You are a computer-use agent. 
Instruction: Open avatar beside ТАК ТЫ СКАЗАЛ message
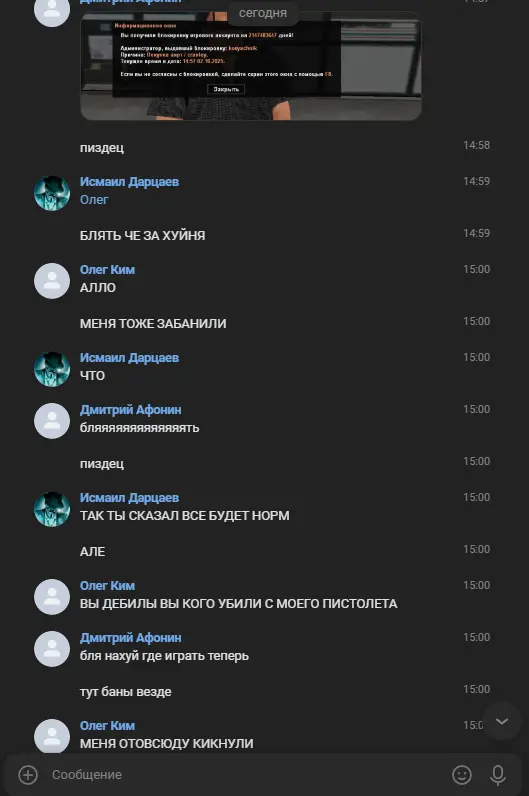[52, 509]
